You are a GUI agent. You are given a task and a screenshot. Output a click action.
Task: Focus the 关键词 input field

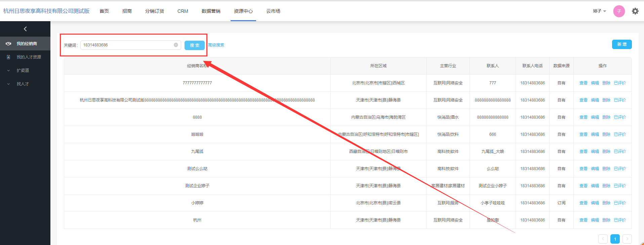click(x=127, y=45)
